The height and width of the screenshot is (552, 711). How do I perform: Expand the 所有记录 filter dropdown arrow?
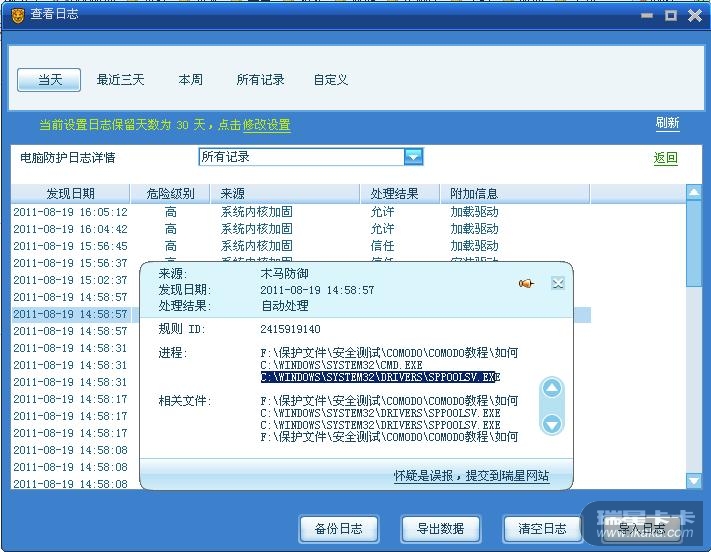(413, 157)
